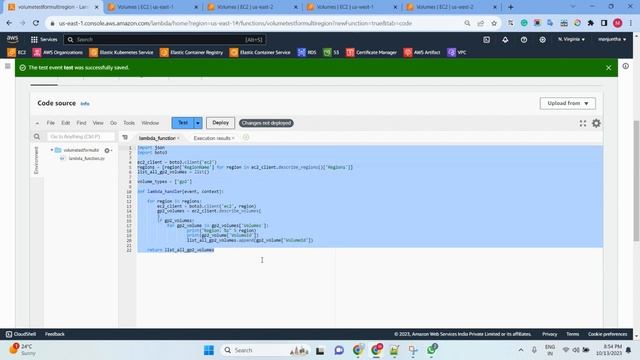This screenshot has width=640, height=360.
Task: Toggle fullscreen editor mode icon
Action: coord(583,123)
